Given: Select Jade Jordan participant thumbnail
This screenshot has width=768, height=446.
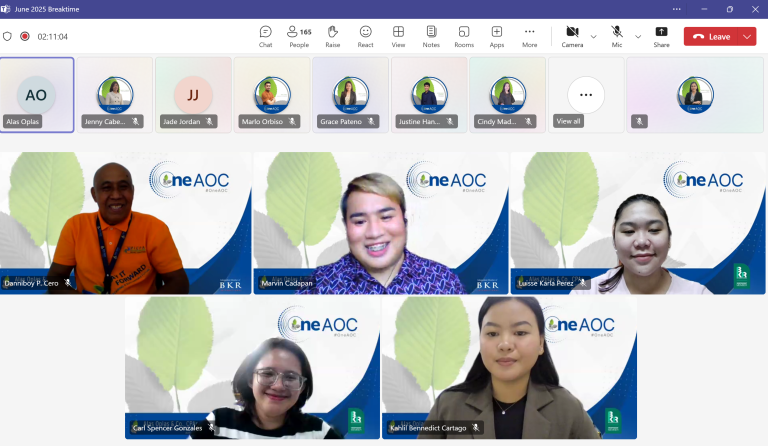Looking at the screenshot, I should tap(193, 95).
